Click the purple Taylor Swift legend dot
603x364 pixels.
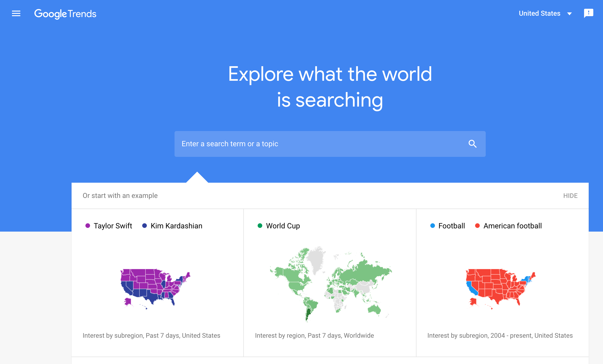(88, 226)
